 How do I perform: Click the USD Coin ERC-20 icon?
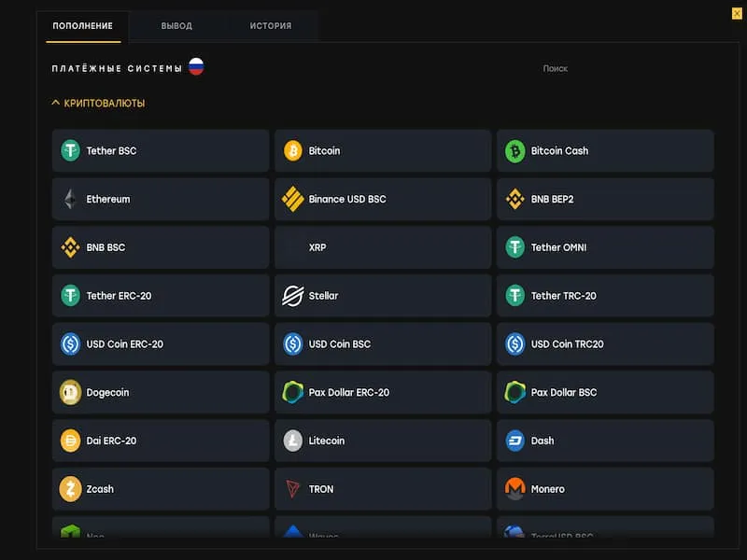pos(71,343)
